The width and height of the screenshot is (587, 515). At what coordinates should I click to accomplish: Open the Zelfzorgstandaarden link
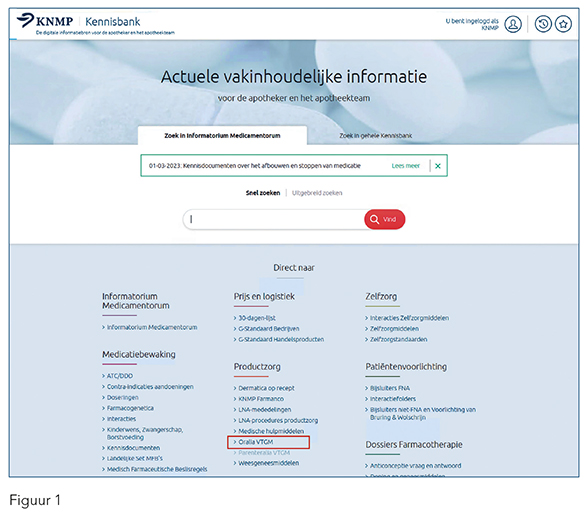pos(398,339)
